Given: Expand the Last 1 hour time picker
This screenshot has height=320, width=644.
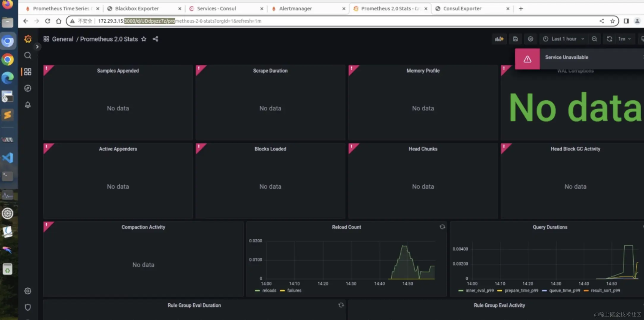Looking at the screenshot, I should tap(563, 39).
